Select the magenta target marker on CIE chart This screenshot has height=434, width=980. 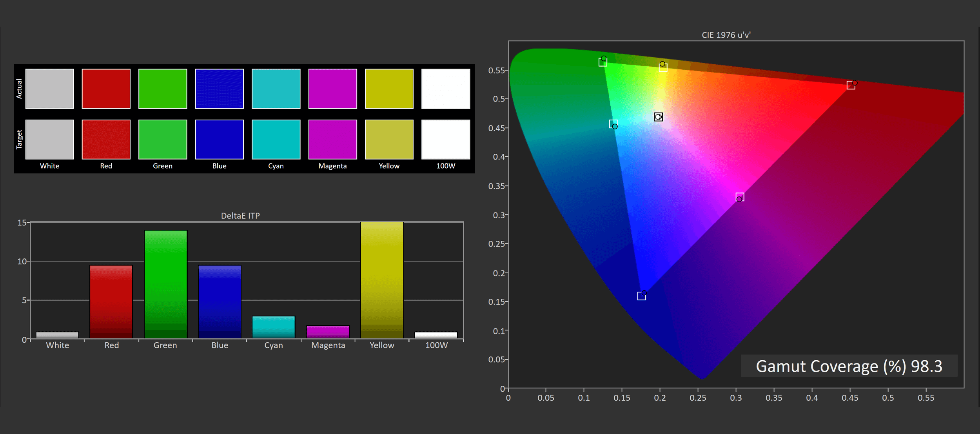point(740,197)
